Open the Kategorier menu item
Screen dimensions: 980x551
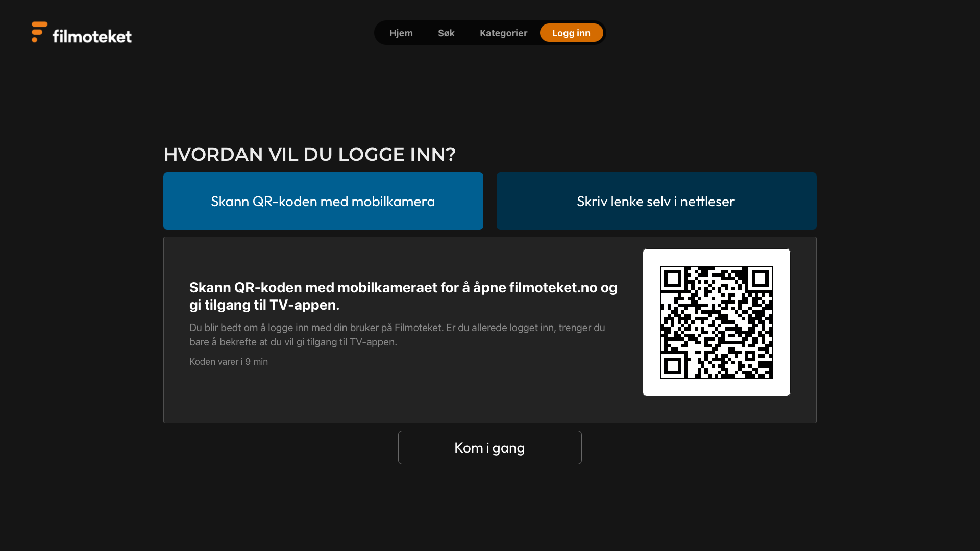point(503,33)
